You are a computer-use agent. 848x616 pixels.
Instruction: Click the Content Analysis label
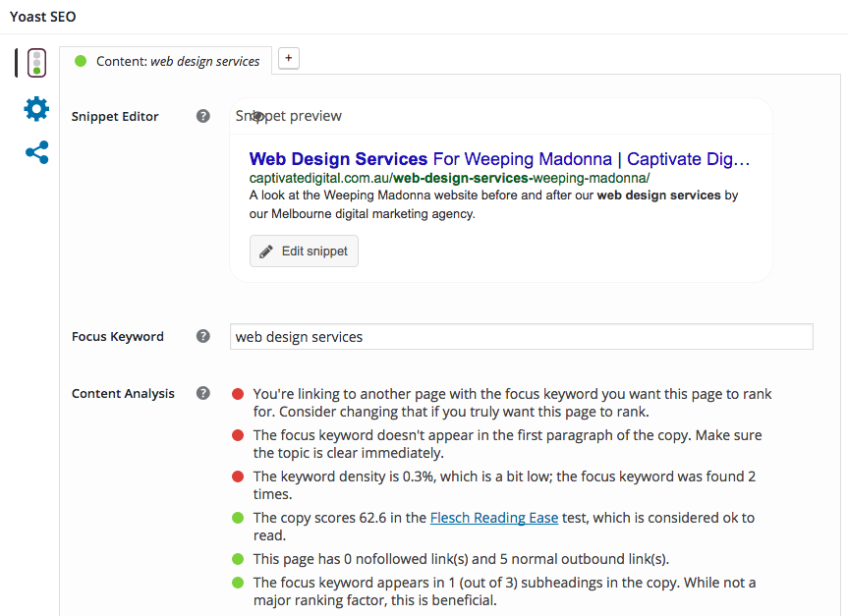click(123, 394)
